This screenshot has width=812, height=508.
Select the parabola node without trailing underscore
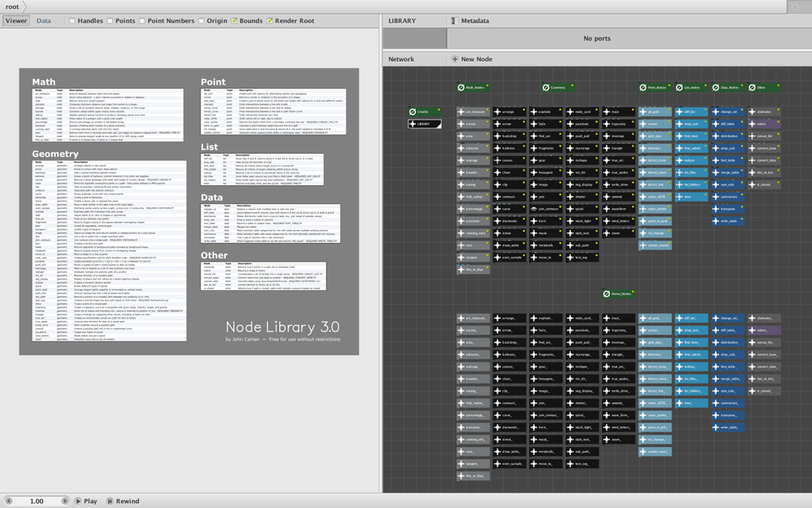click(x=582, y=124)
